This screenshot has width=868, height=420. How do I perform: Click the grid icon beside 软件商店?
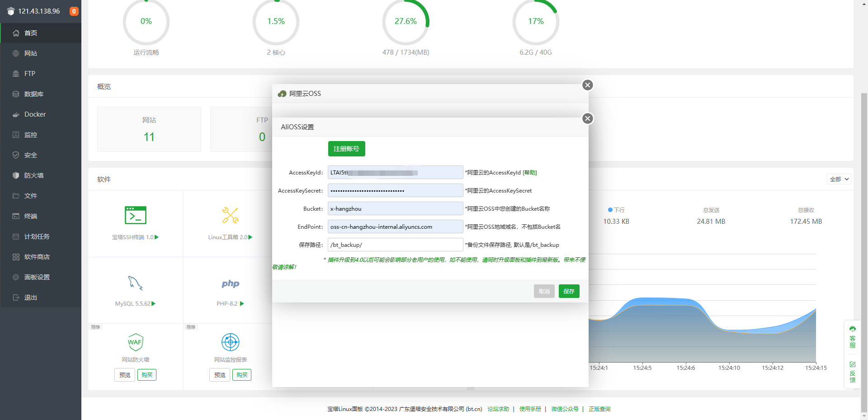tap(16, 257)
